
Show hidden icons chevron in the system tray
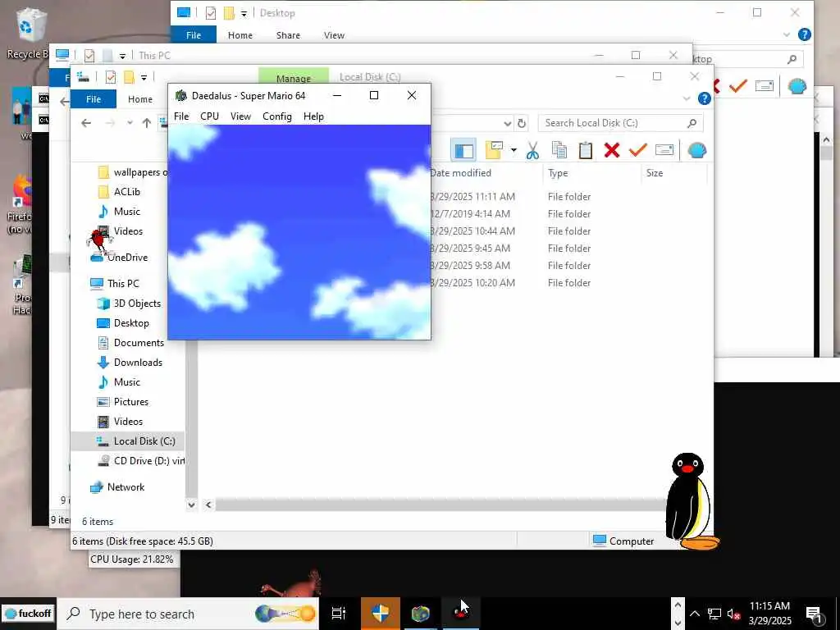(x=694, y=614)
